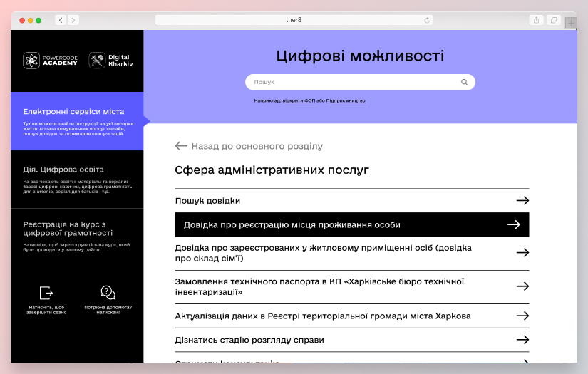Click the browser show tabs icon
Image resolution: width=588 pixels, height=374 pixels.
554,20
